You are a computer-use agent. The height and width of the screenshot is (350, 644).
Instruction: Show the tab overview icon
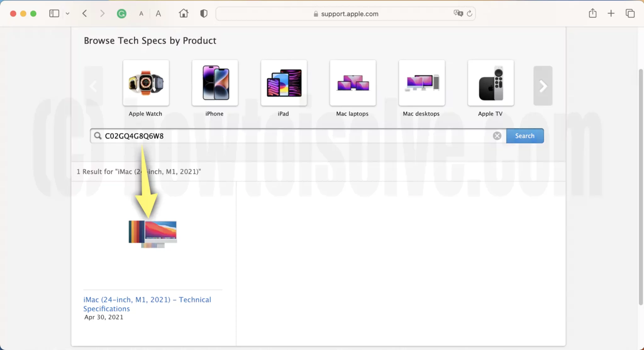point(630,14)
